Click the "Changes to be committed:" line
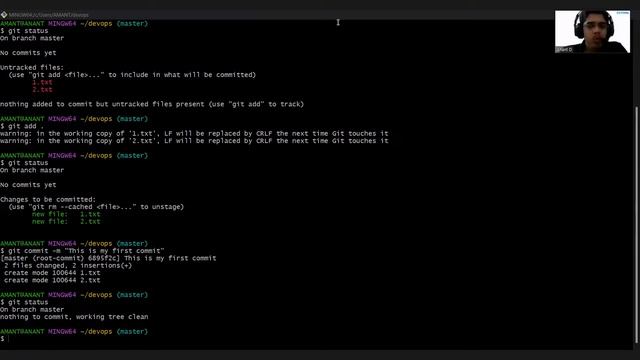 click(x=48, y=200)
